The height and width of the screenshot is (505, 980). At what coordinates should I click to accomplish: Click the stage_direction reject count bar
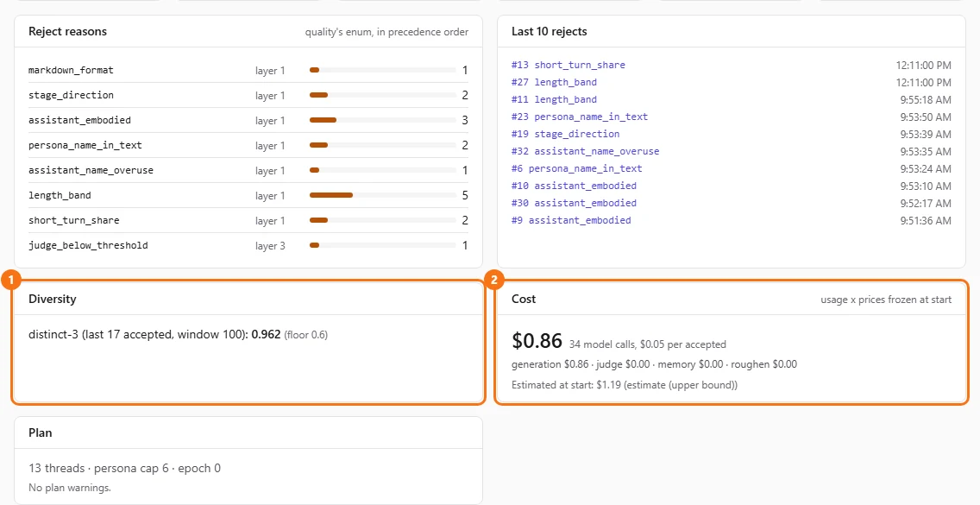coord(382,95)
